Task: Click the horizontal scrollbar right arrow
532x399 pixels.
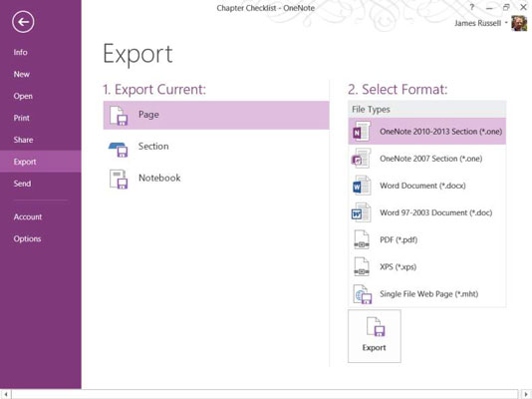Action: tap(526, 394)
